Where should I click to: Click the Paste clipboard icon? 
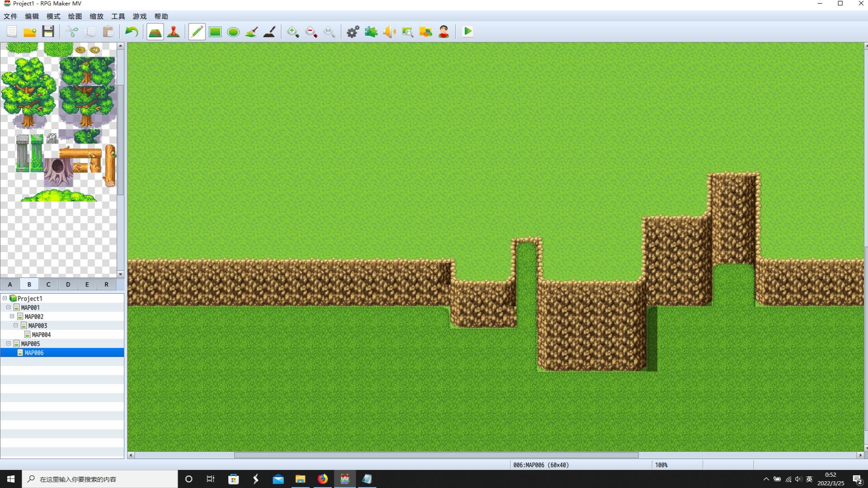click(x=108, y=32)
